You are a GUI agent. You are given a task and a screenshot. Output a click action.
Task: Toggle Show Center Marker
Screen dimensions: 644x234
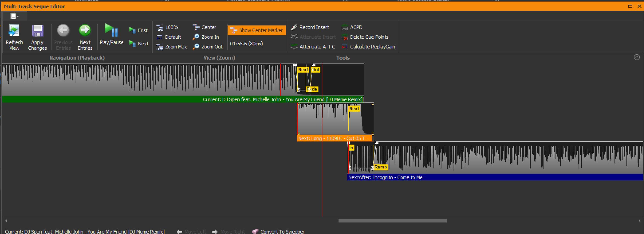pyautogui.click(x=256, y=30)
